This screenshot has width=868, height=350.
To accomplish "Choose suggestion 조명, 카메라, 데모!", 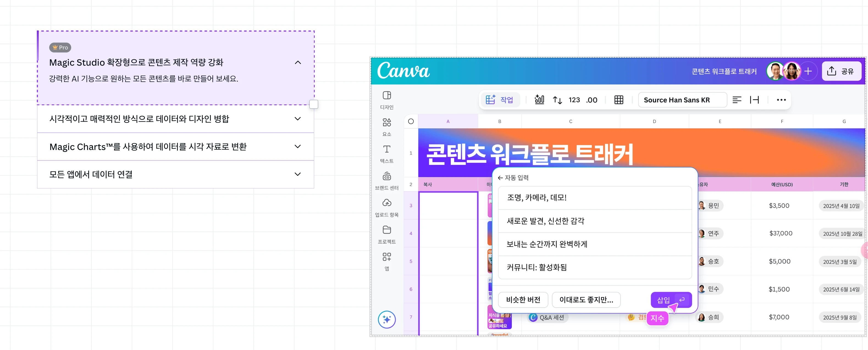I will pyautogui.click(x=595, y=198).
